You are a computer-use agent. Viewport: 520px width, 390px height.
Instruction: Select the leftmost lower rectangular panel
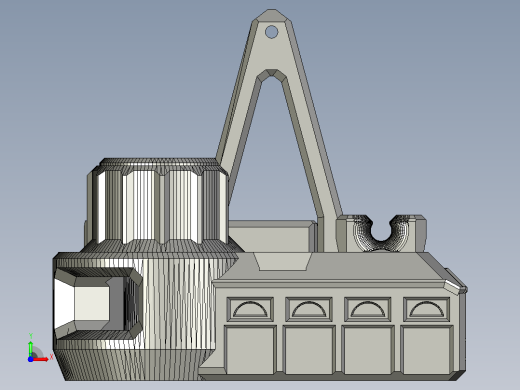(x=250, y=350)
